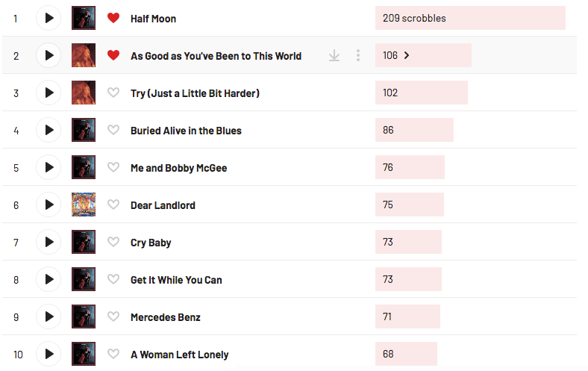Unlove the track Half Moon
The height and width of the screenshot is (371, 588).
pyautogui.click(x=113, y=18)
